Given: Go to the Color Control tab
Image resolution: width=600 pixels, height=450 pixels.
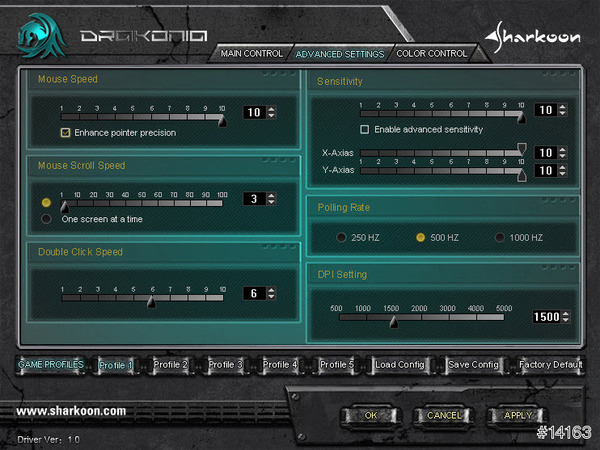Looking at the screenshot, I should point(432,54).
